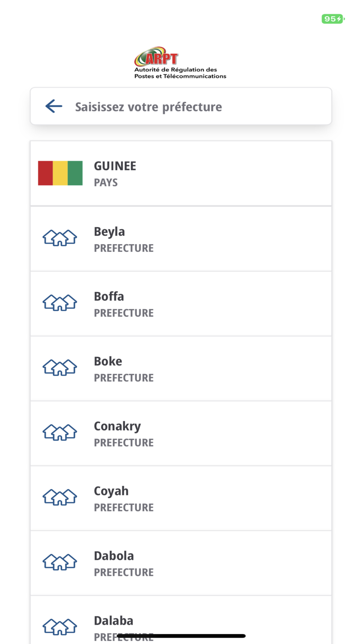Select the Boffa prefecture row

[x=181, y=304]
